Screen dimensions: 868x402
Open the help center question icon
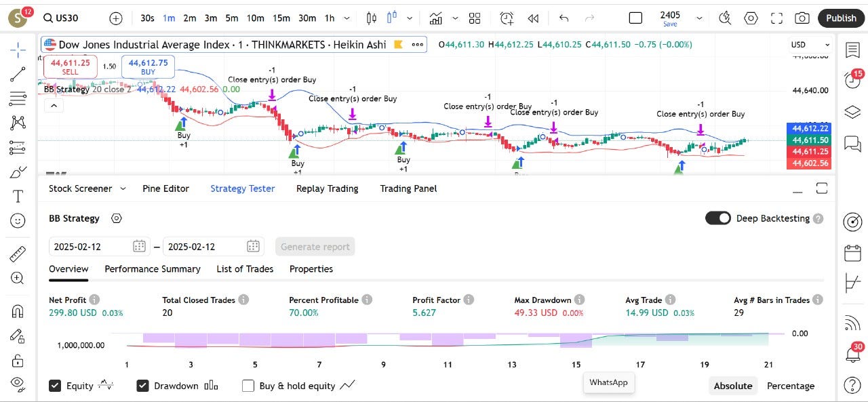852,385
